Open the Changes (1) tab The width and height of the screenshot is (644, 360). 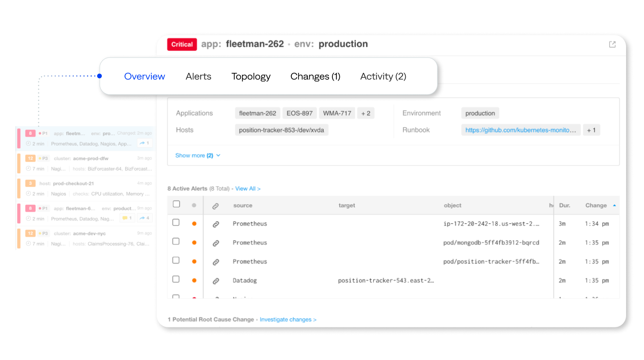pyautogui.click(x=315, y=76)
